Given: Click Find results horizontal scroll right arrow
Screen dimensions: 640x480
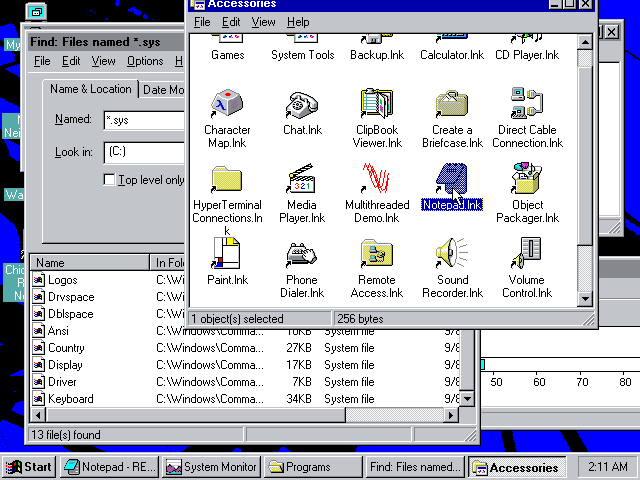Looking at the screenshot, I should [451, 416].
